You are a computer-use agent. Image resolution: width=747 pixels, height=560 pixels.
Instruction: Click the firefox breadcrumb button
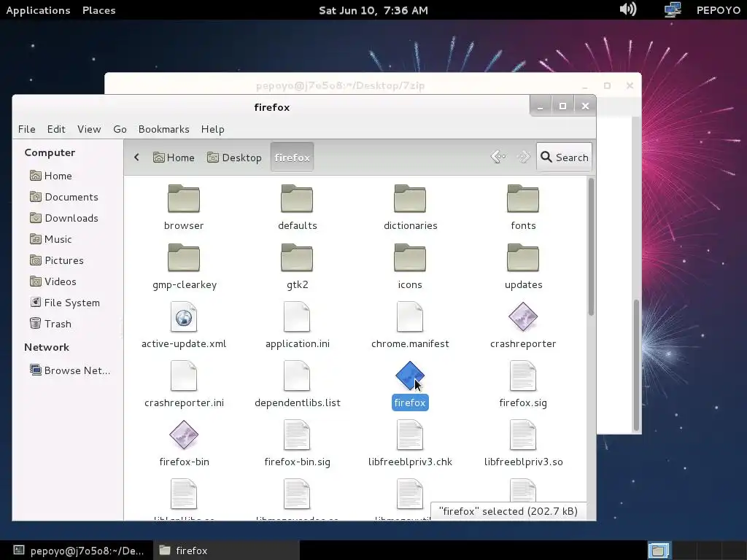pos(292,157)
